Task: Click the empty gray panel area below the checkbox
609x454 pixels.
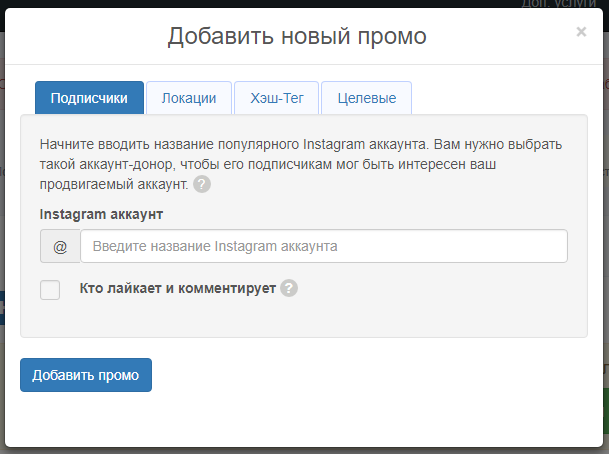Action: [300, 322]
